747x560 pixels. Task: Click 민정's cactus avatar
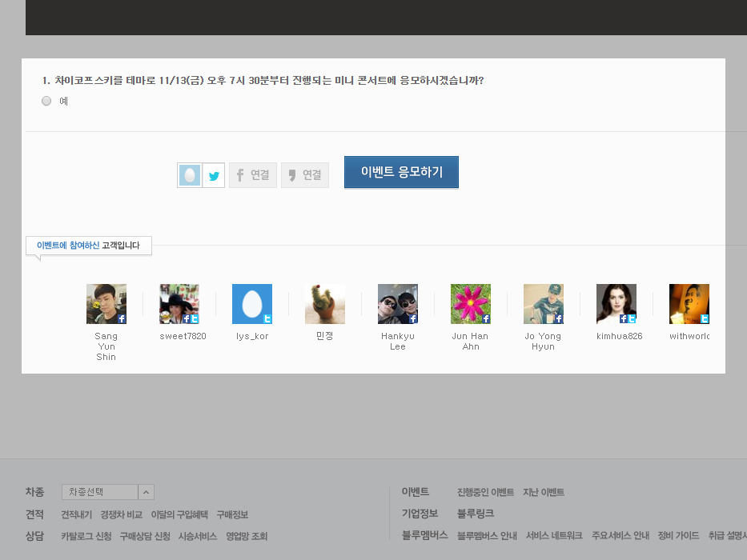tap(325, 304)
